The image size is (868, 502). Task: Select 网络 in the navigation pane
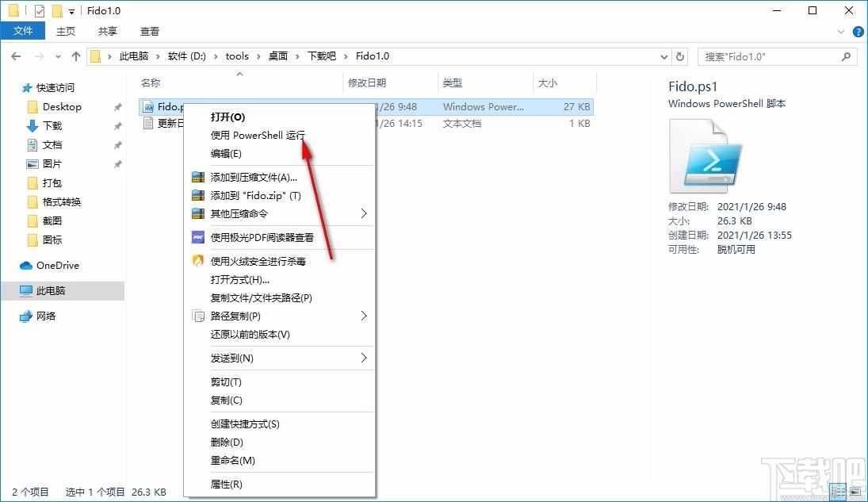click(x=45, y=316)
